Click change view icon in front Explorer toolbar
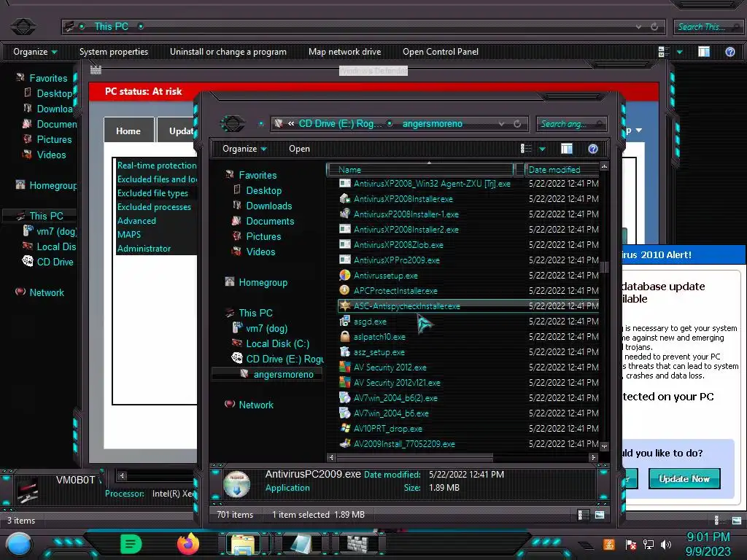The height and width of the screenshot is (560, 747). (x=526, y=149)
